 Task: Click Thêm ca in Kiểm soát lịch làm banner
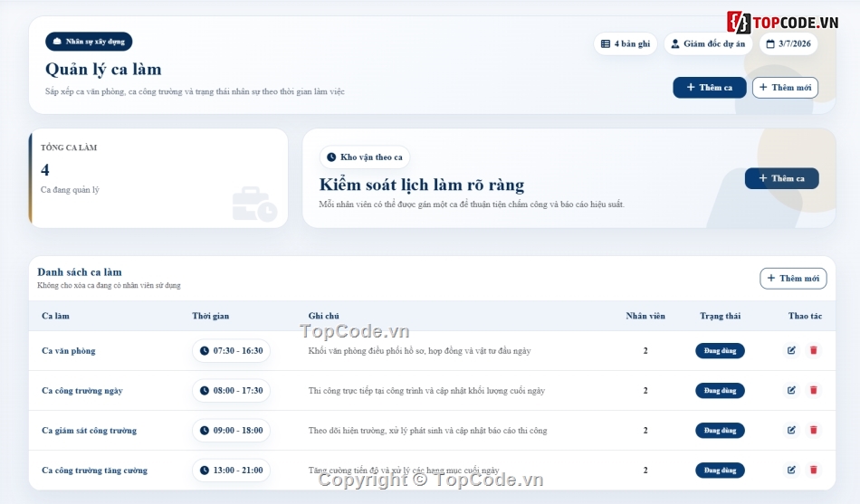coord(781,179)
